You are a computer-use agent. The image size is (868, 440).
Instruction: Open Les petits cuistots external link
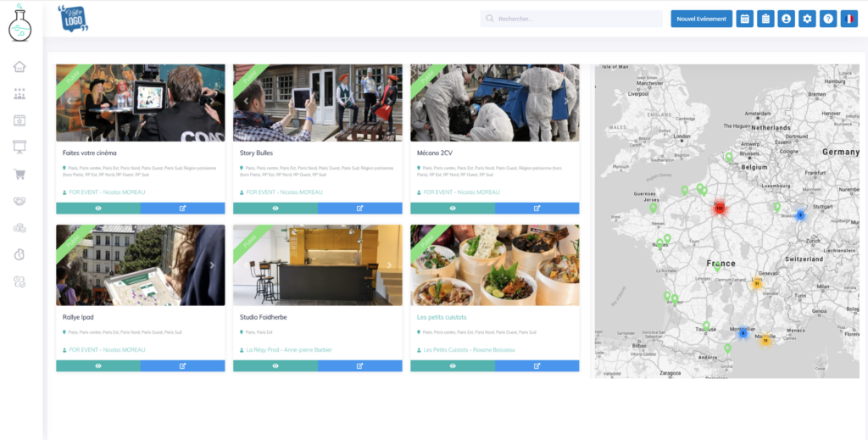[x=537, y=366]
